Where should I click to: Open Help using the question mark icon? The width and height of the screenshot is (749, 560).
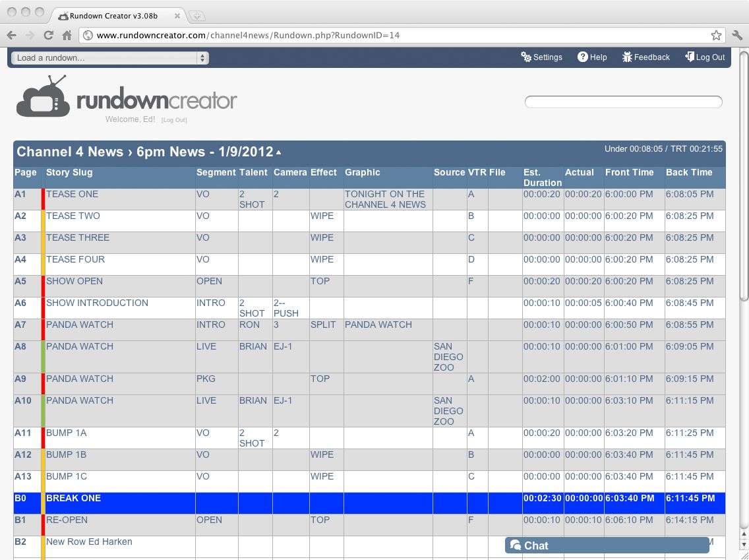pos(592,57)
